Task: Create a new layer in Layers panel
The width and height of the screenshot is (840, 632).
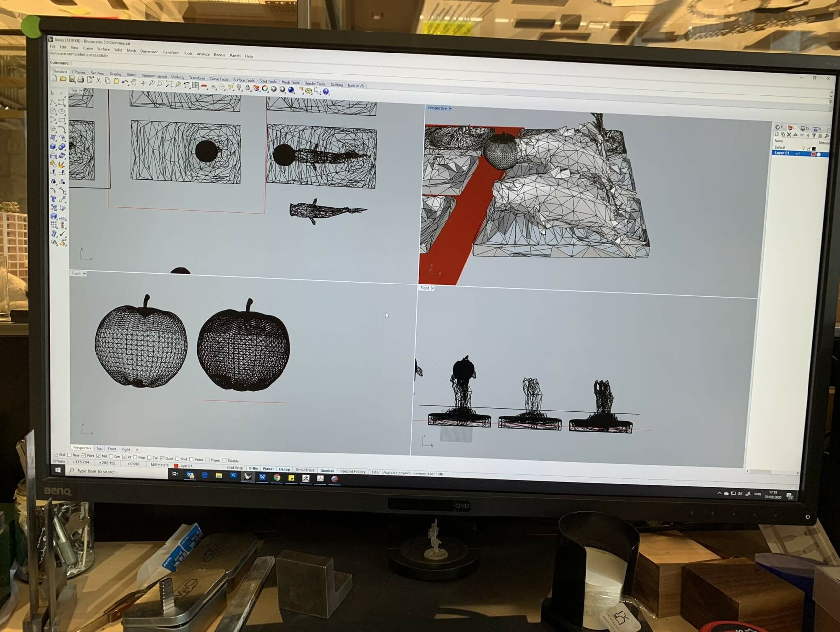Action: [x=777, y=134]
